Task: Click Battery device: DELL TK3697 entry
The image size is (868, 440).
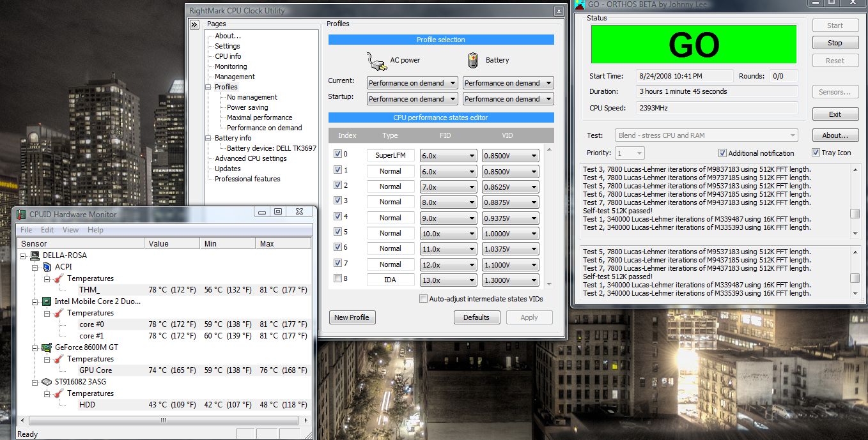Action: pos(271,148)
